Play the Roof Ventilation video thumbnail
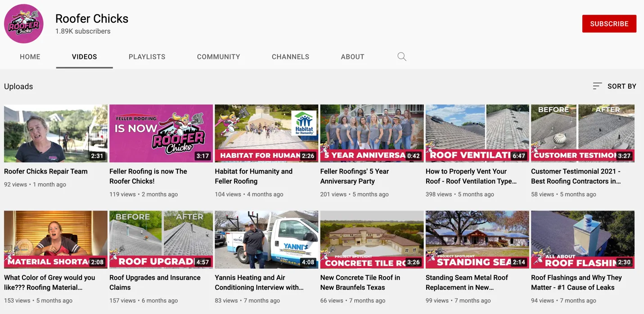This screenshot has height=314, width=644. coord(477,134)
